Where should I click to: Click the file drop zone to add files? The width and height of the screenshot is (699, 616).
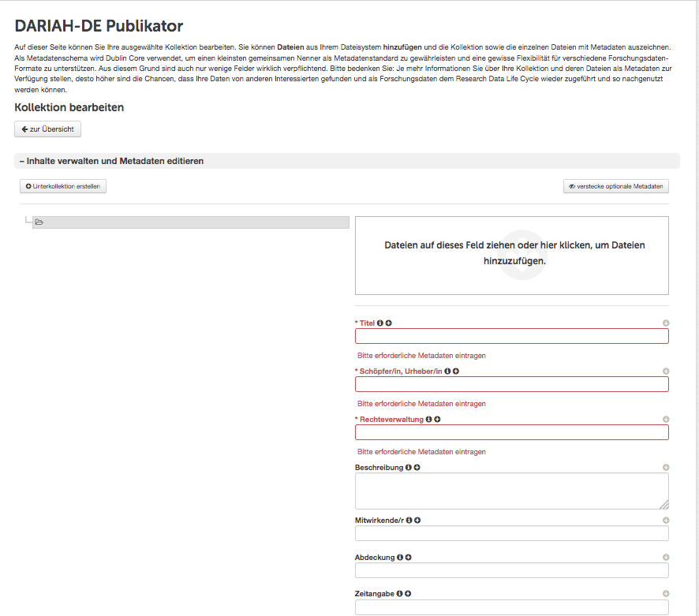512,256
